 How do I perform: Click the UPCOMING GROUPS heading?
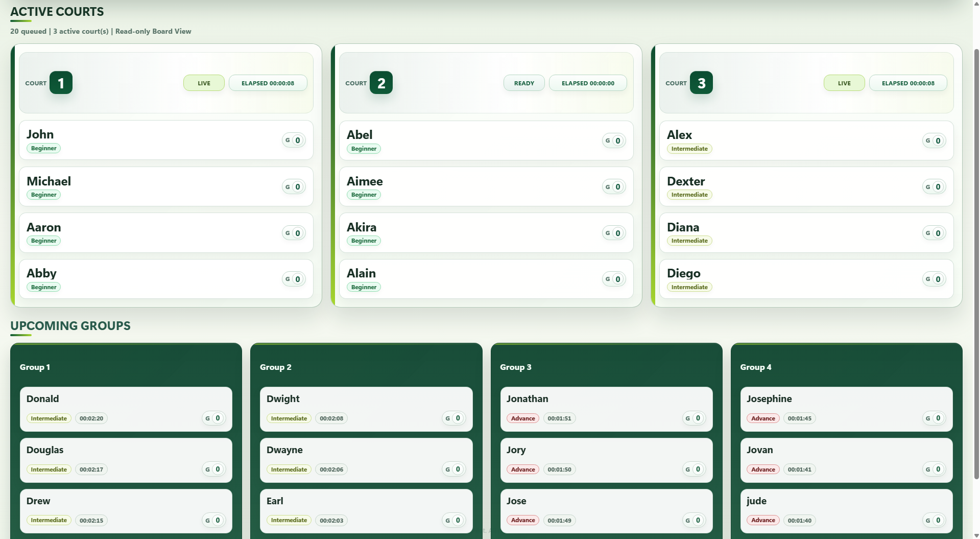click(x=70, y=326)
